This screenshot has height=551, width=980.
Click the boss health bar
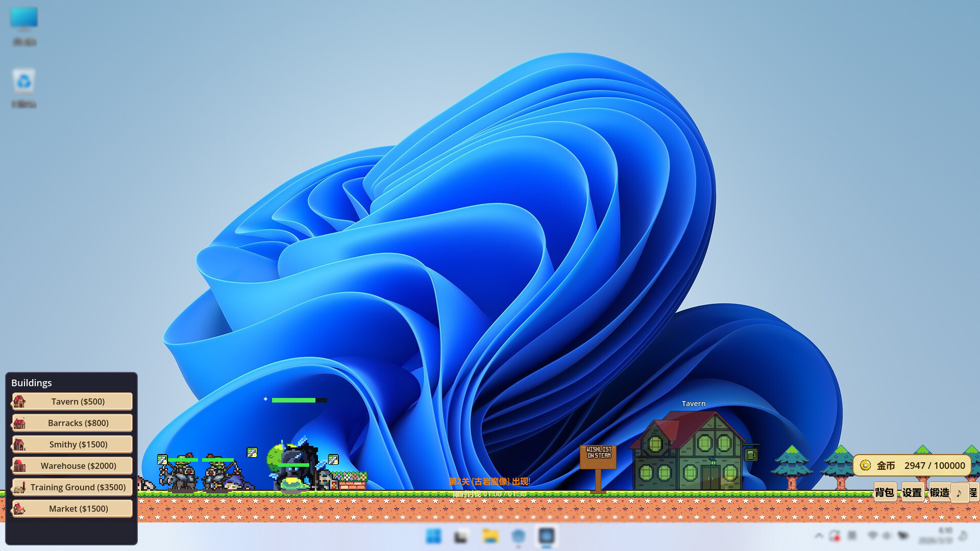tap(299, 400)
